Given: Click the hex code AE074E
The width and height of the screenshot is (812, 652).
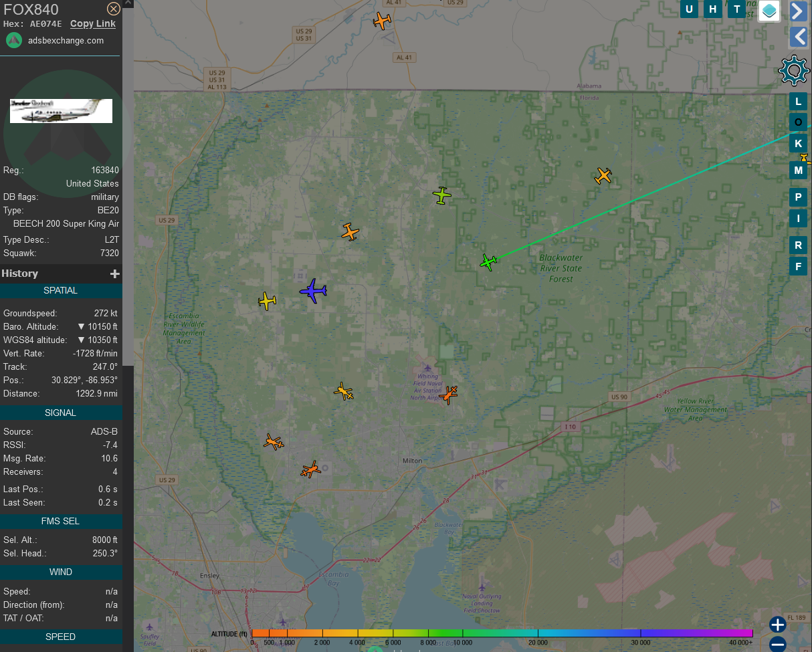Looking at the screenshot, I should (x=46, y=24).
